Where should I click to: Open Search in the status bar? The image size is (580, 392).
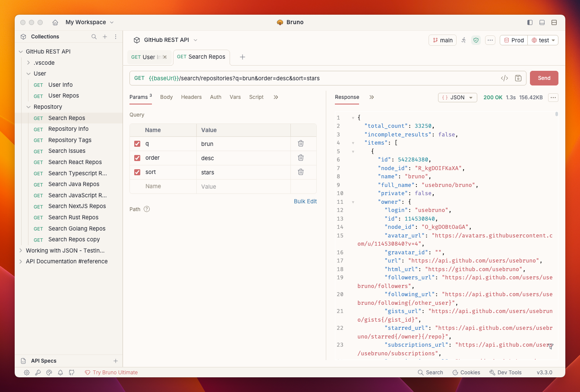pyautogui.click(x=430, y=373)
